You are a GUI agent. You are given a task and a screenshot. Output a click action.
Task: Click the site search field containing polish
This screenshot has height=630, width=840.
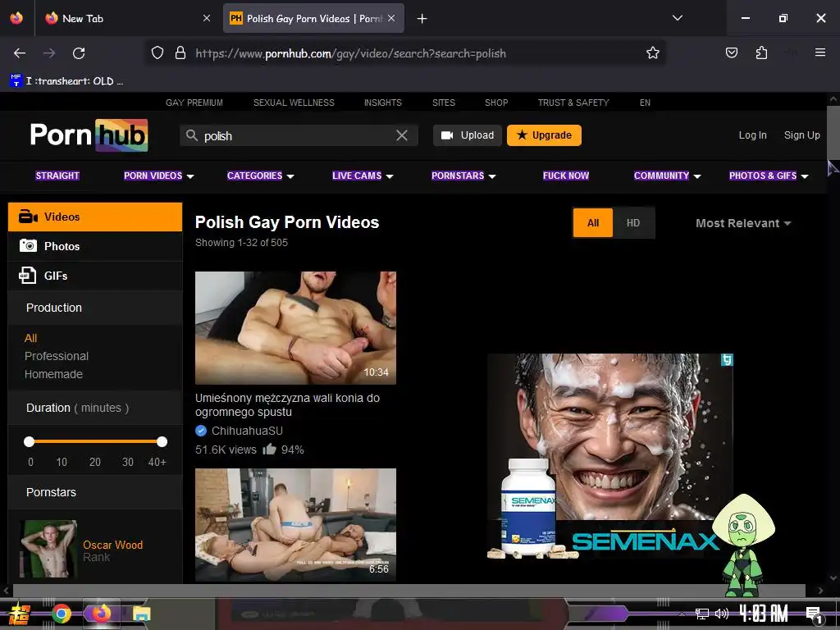click(299, 135)
